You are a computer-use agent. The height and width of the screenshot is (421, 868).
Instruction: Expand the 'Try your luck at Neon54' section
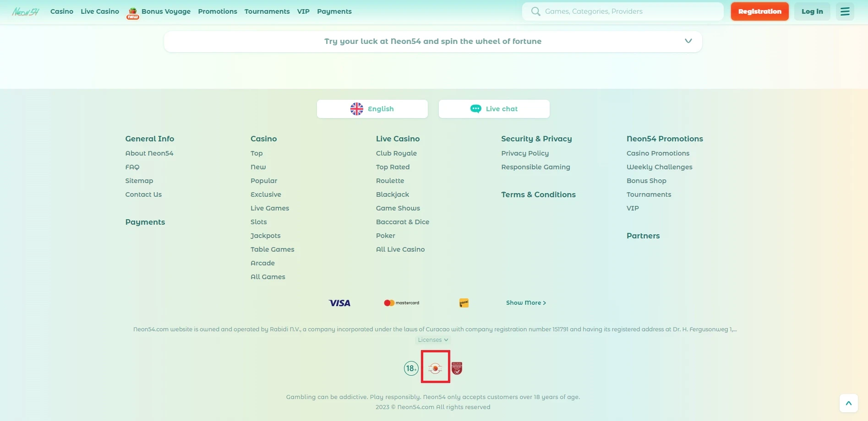(433, 42)
